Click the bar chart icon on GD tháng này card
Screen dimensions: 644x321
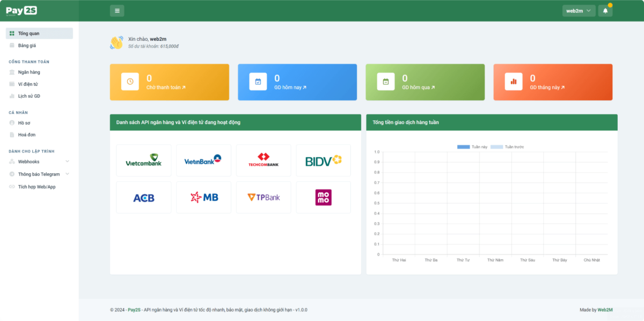[514, 82]
